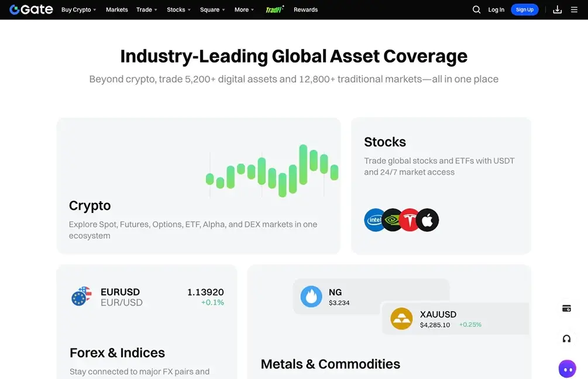Open the Crypto card heading

90,205
